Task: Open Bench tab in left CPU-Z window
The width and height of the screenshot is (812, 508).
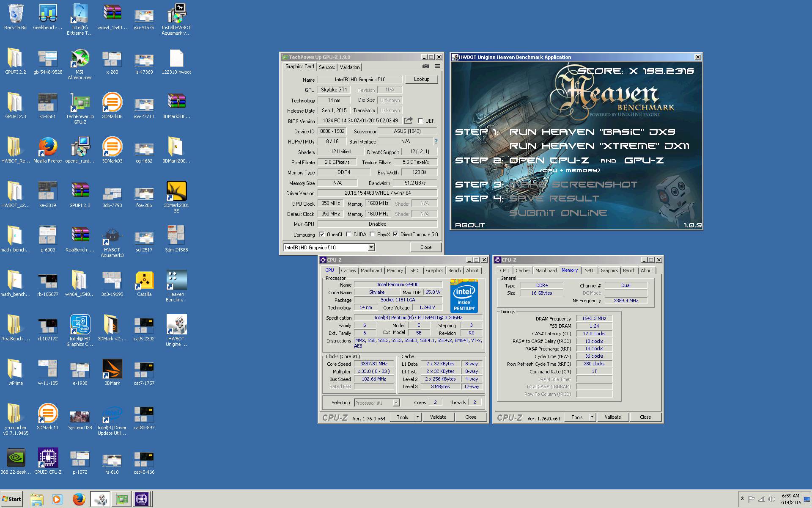Action: click(455, 271)
